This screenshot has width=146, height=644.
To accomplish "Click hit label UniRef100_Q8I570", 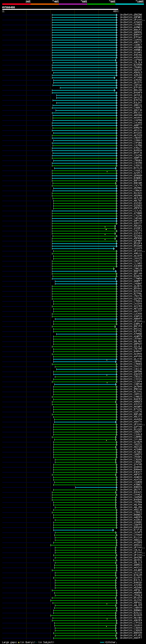I will tap(131, 82).
